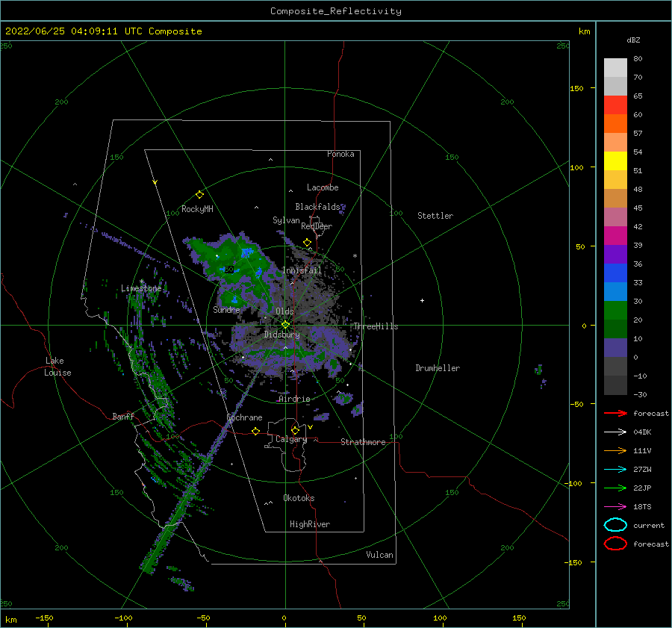Screen dimensions: 672x628
Task: Click the Sundre town label
Action: tap(227, 310)
